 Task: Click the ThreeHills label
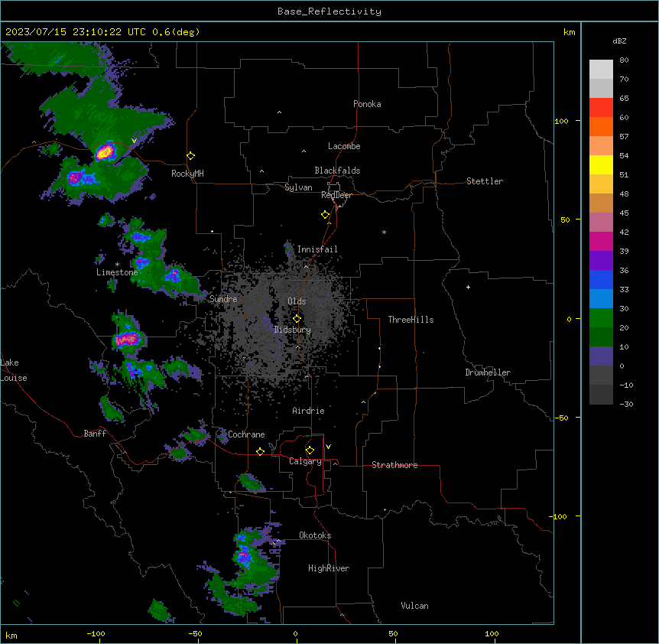click(x=411, y=320)
